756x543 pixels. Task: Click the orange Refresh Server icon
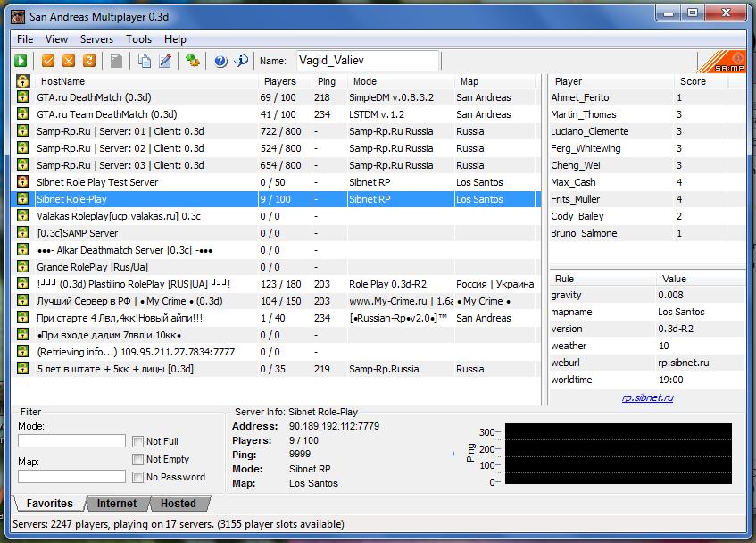[89, 61]
